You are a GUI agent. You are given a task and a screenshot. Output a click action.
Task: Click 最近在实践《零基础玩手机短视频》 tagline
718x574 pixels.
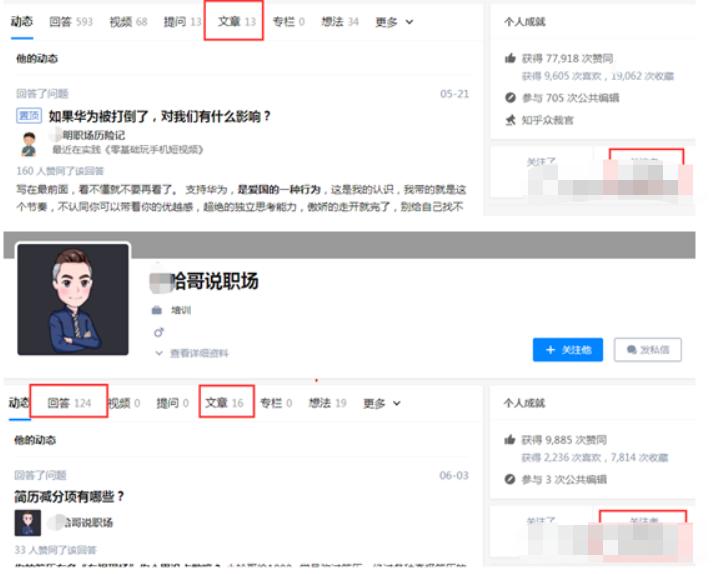tap(128, 150)
